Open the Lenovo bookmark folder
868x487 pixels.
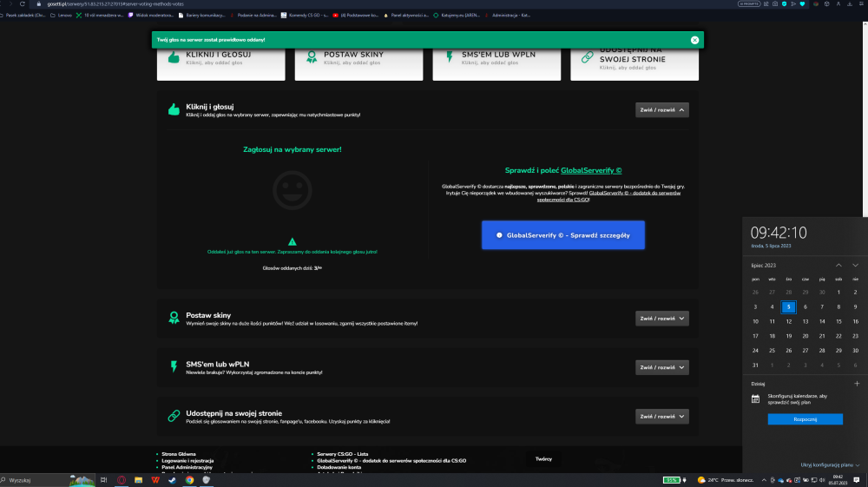(61, 16)
